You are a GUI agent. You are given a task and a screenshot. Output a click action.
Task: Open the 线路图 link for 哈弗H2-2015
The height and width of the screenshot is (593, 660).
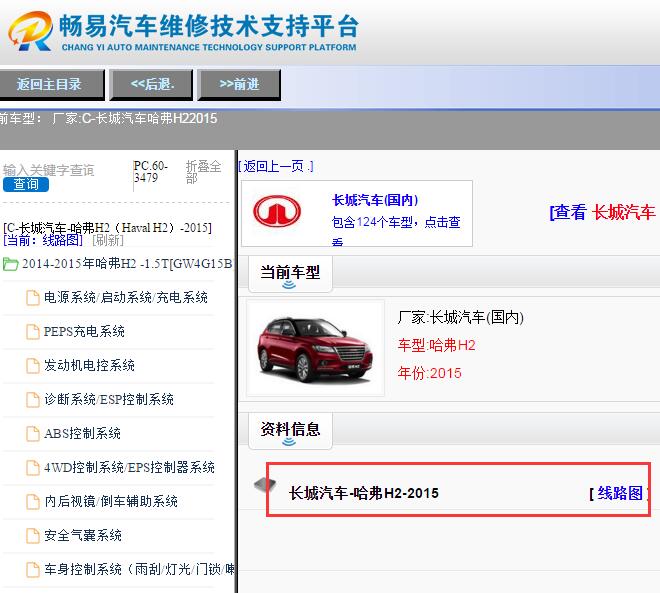620,493
